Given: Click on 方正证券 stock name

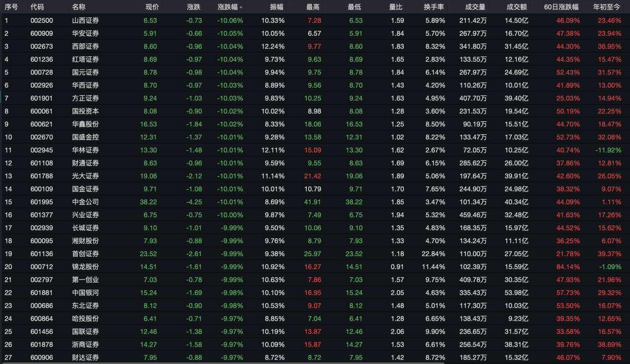Looking at the screenshot, I should 86,98.
